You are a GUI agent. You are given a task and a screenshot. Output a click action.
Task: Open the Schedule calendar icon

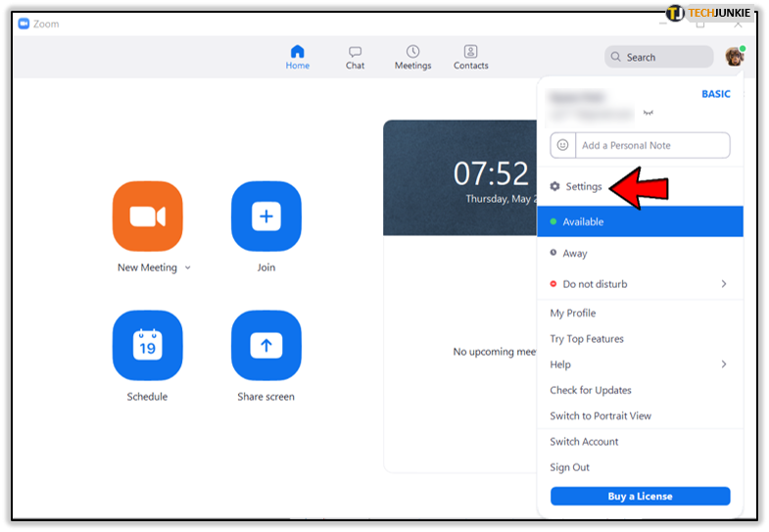click(x=147, y=345)
